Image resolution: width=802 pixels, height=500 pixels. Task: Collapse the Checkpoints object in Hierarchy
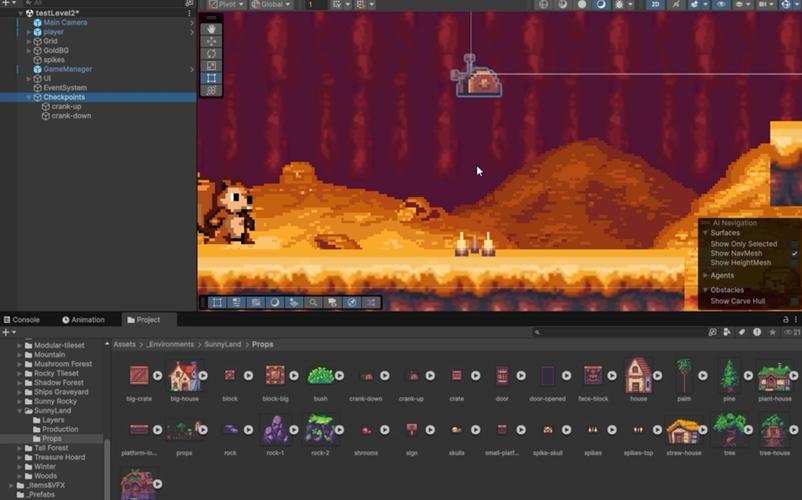pyautogui.click(x=29, y=97)
